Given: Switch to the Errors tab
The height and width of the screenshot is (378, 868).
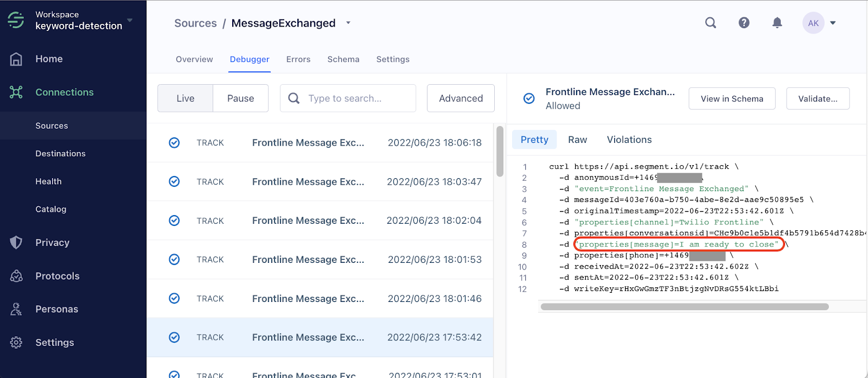Looking at the screenshot, I should (298, 59).
